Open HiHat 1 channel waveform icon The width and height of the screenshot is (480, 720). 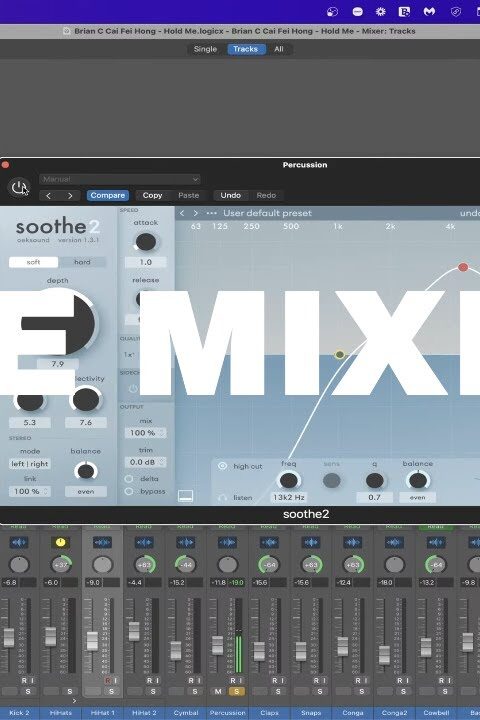(102, 542)
